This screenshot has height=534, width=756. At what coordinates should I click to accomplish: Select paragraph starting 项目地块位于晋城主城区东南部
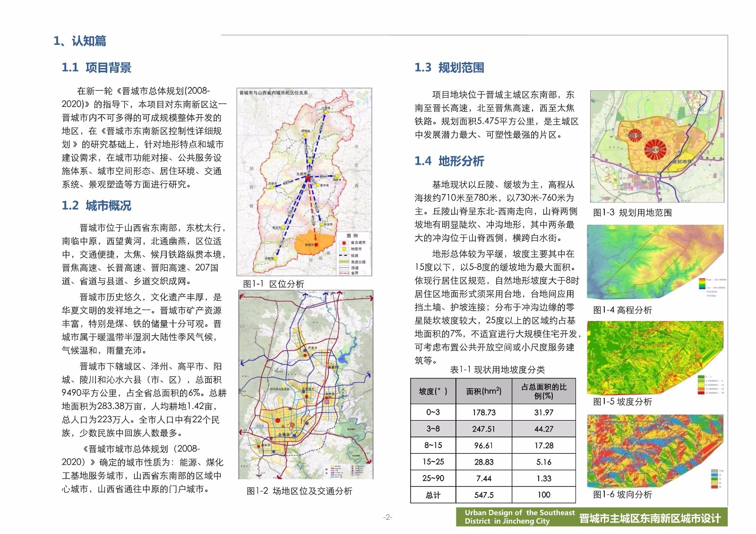[x=497, y=115]
